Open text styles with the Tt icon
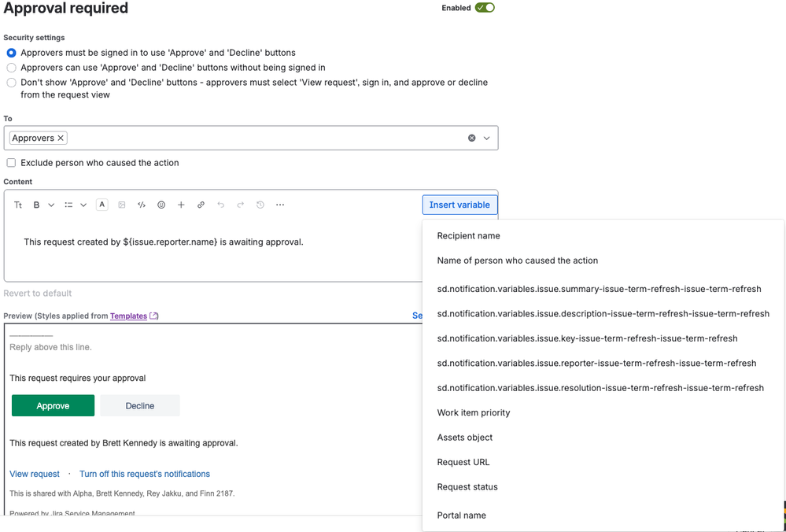 coord(18,205)
